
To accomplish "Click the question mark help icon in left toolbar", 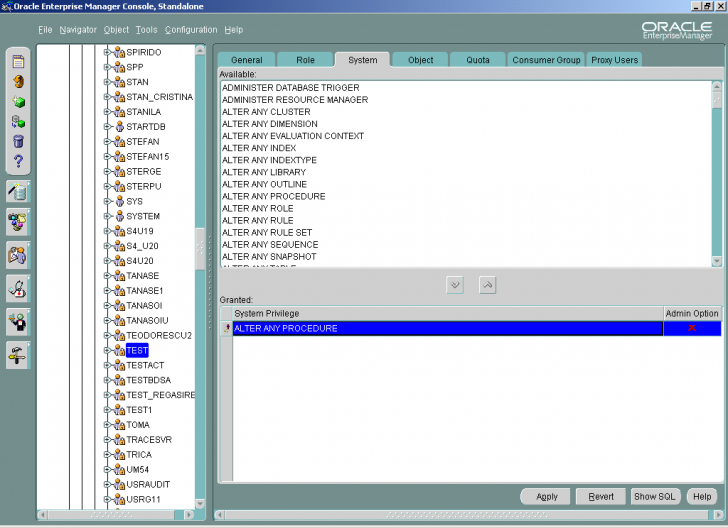I will tap(18, 161).
